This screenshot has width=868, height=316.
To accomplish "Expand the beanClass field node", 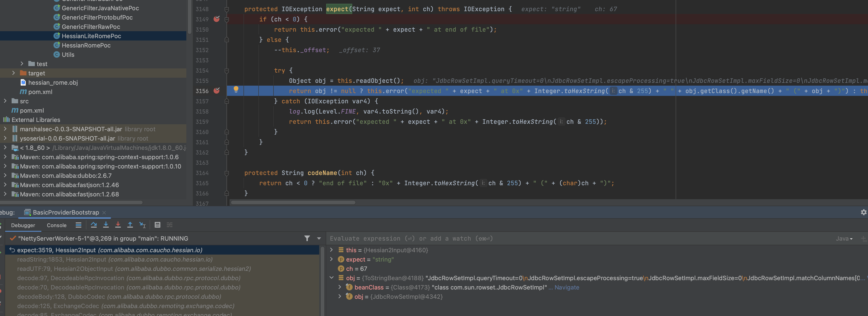I will click(x=340, y=287).
